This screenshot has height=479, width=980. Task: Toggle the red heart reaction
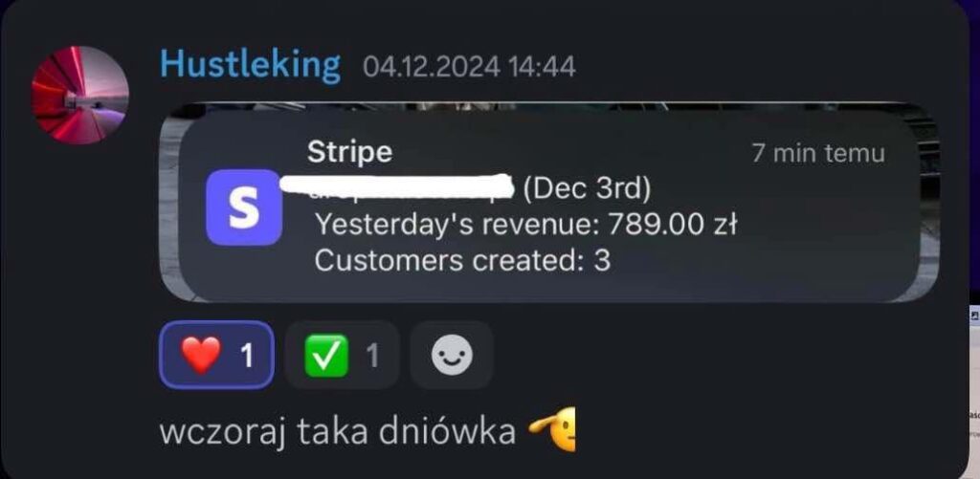(217, 355)
